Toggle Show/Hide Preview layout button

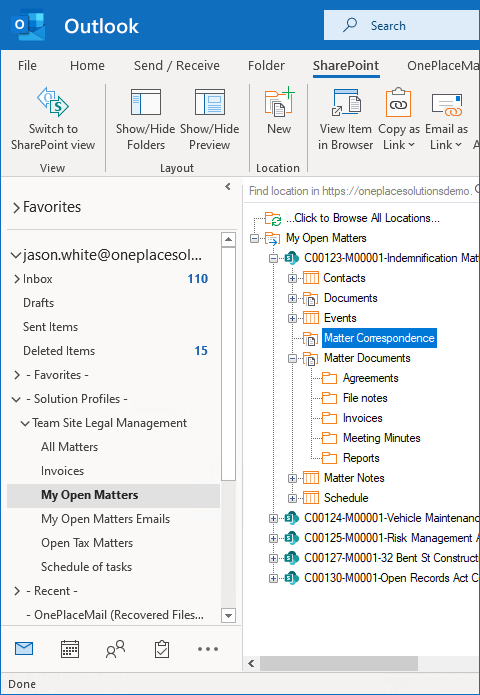pos(210,120)
